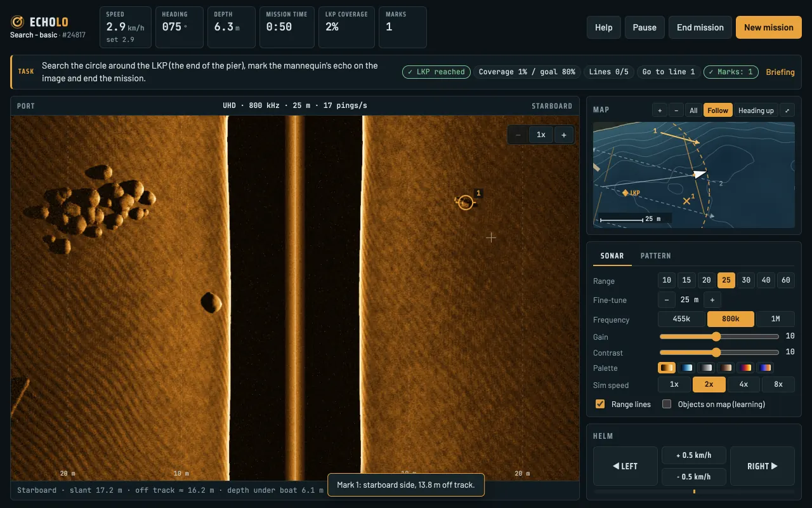Switch frequency to 455k
This screenshot has width=812, height=508.
tap(681, 319)
